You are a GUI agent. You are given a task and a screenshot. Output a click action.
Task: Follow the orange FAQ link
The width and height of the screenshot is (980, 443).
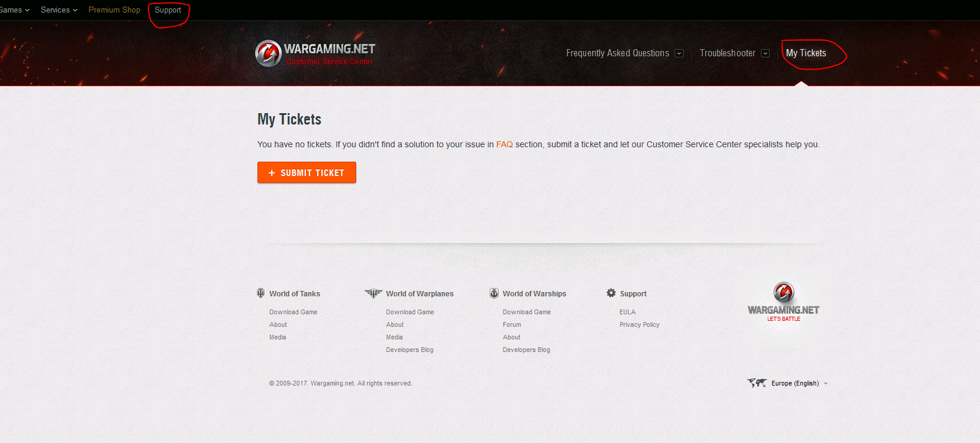(x=505, y=144)
